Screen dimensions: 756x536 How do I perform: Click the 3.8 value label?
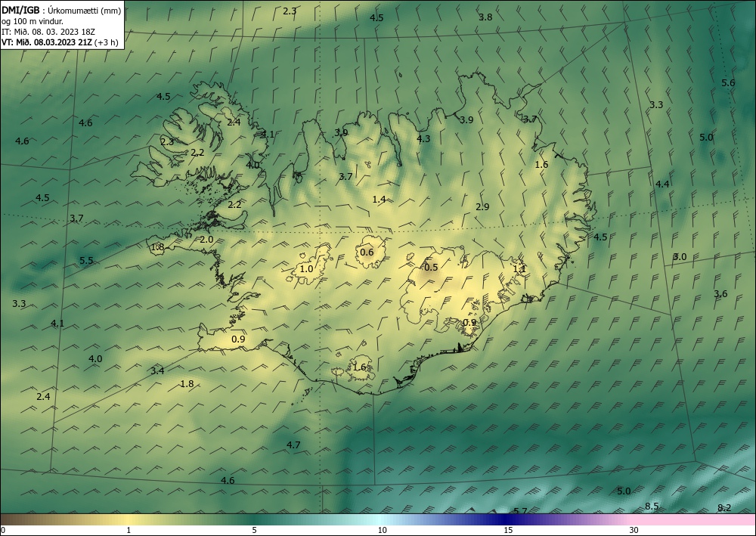tap(485, 17)
